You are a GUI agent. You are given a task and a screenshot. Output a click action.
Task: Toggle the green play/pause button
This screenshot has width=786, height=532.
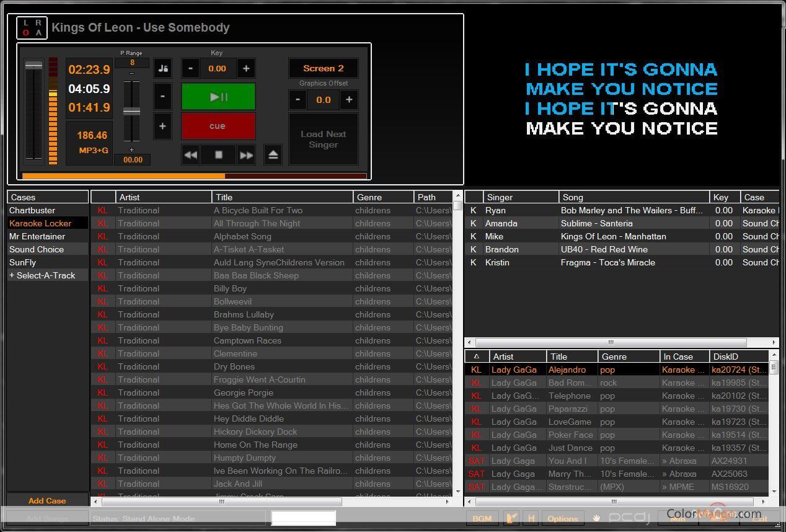click(218, 97)
